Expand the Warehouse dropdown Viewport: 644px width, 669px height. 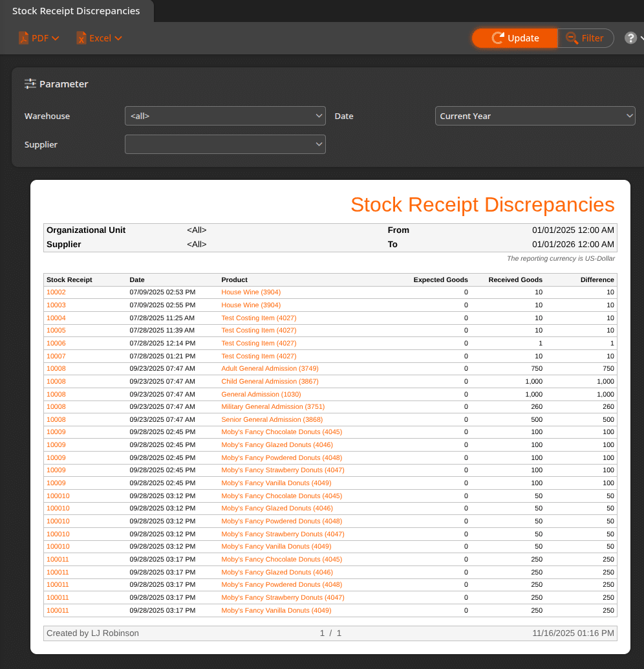(225, 116)
